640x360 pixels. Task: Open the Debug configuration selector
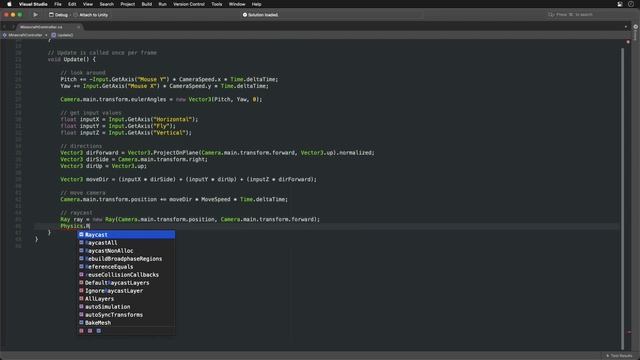(x=58, y=15)
